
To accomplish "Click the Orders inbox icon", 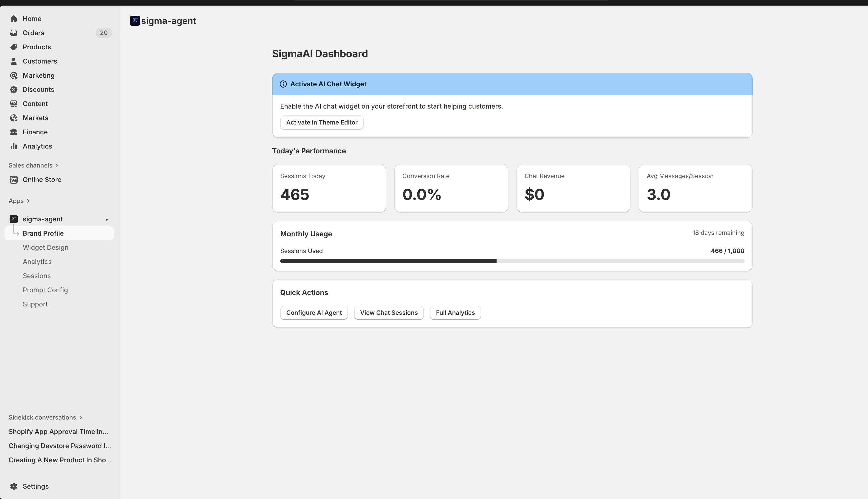I will tap(14, 33).
